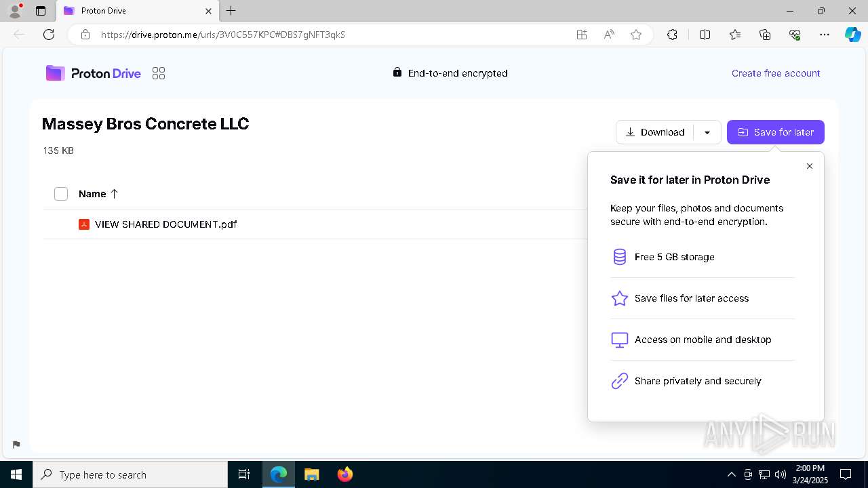The image size is (868, 488).
Task: Open the volume control speaker icon
Action: [781, 474]
